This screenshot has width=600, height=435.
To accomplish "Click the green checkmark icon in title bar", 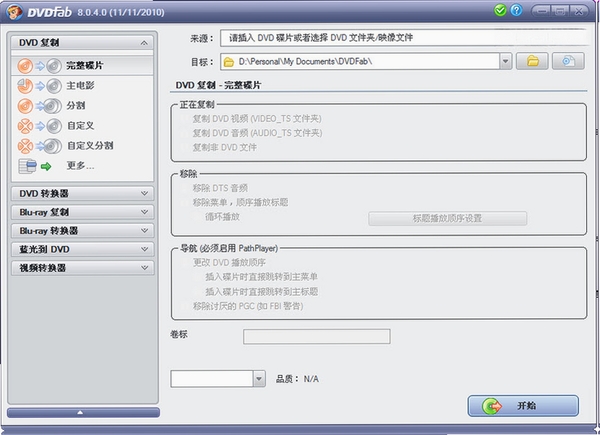I will pyautogui.click(x=500, y=10).
